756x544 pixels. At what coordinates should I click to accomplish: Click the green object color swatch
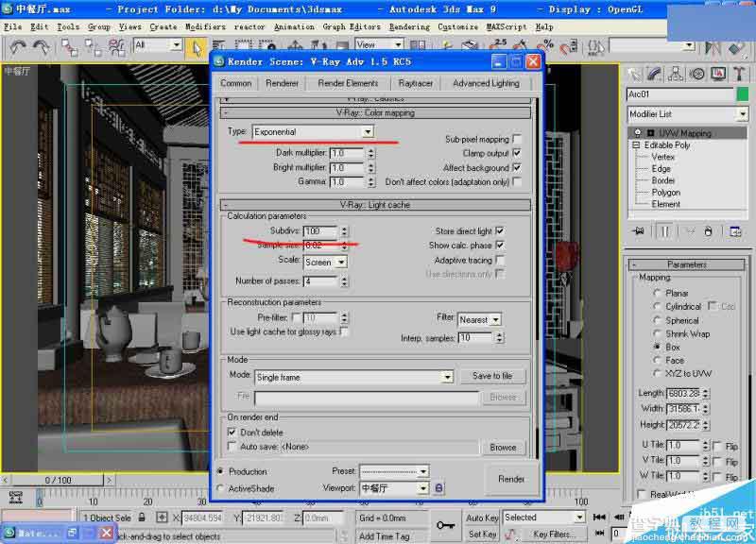tap(743, 94)
